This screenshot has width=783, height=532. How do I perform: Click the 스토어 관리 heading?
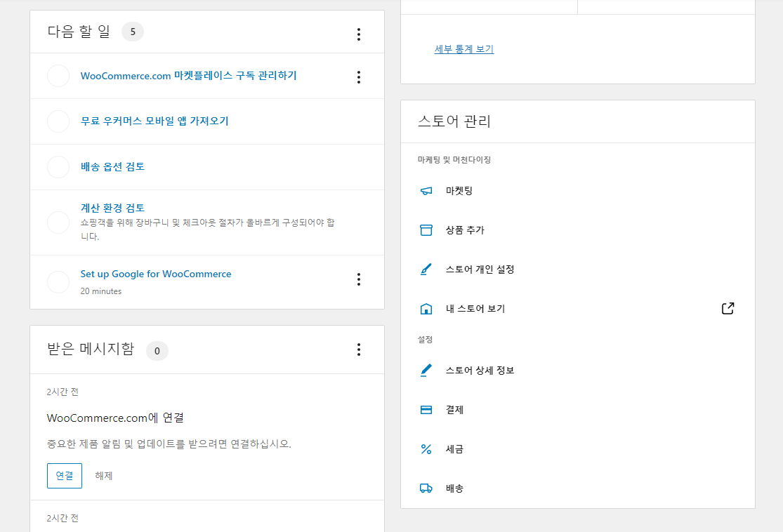[454, 121]
